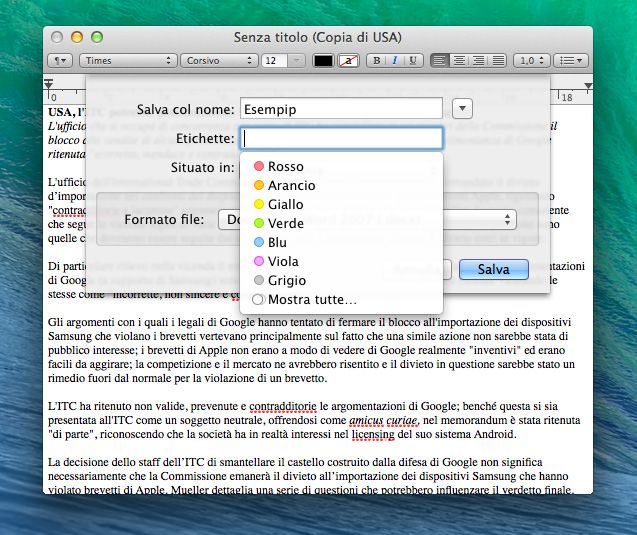Center align the text
The height and width of the screenshot is (535, 637).
(x=459, y=61)
